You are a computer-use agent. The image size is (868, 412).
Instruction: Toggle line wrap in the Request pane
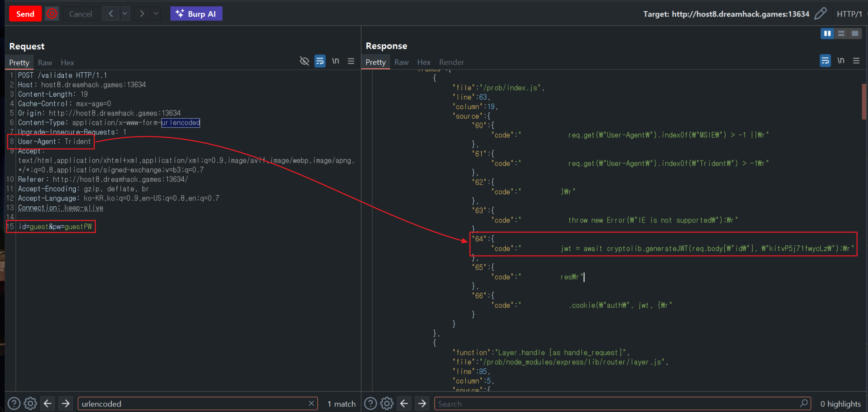click(x=320, y=61)
